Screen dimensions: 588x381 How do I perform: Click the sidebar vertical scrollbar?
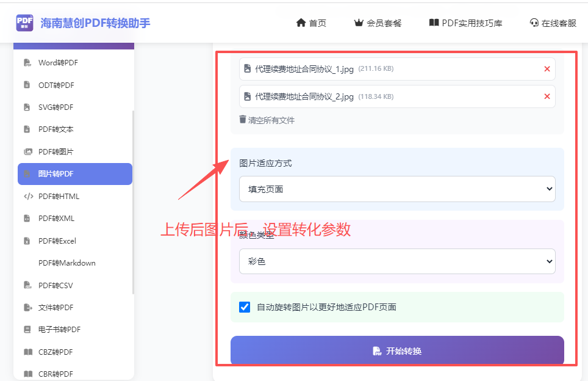(133, 203)
